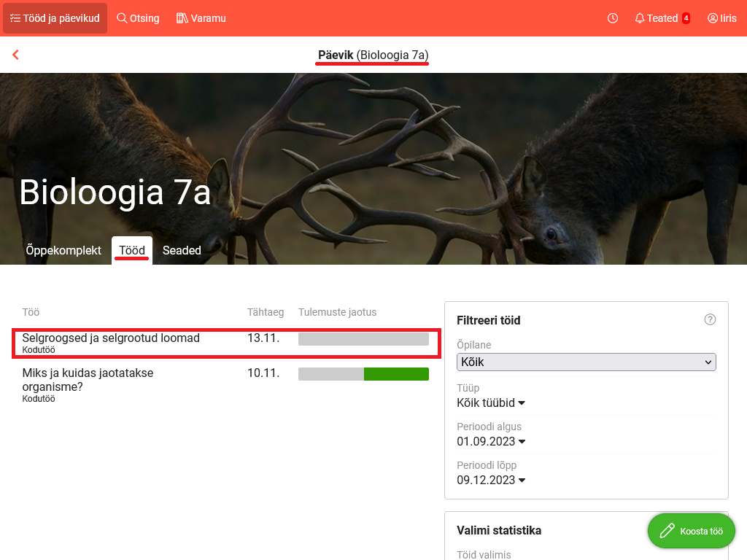
Task: Open the Kõik tüübid type dropdown
Action: (491, 402)
